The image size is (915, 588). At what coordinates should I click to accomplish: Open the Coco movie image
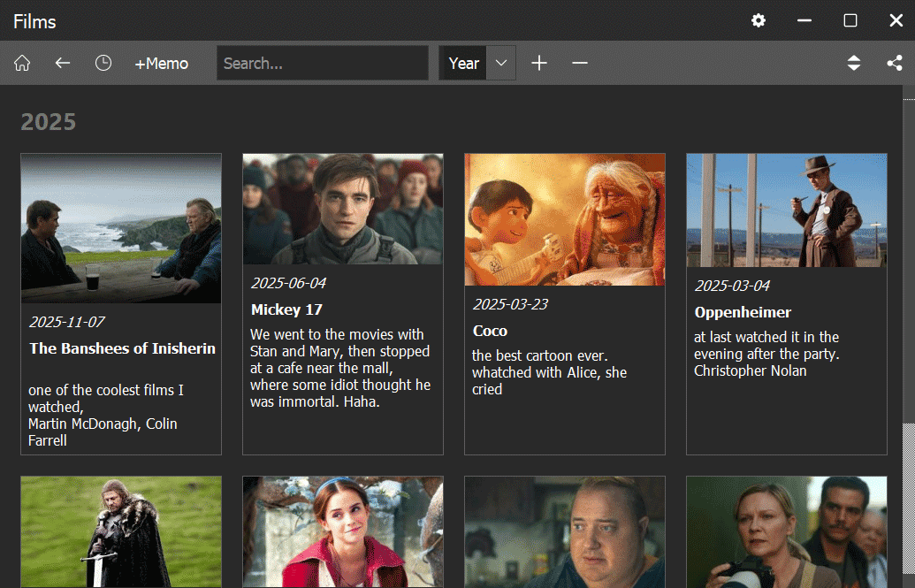565,219
